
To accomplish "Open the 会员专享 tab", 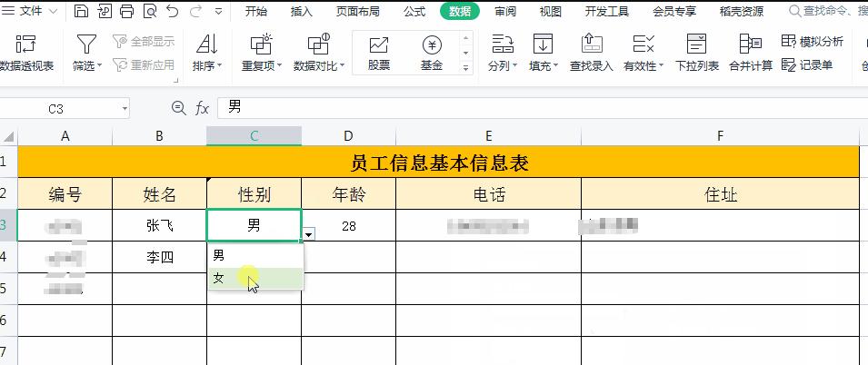I will click(x=674, y=11).
